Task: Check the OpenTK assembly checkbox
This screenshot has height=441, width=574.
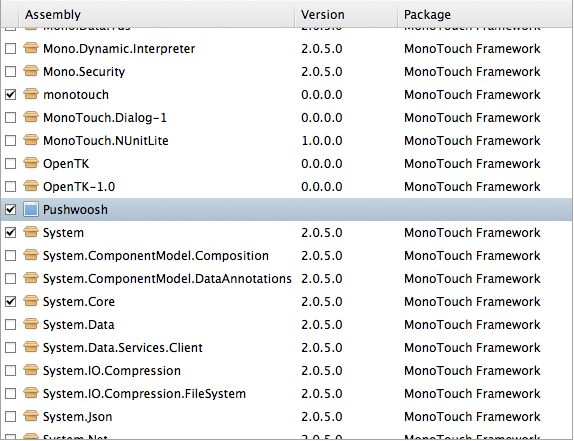Action: 11,163
